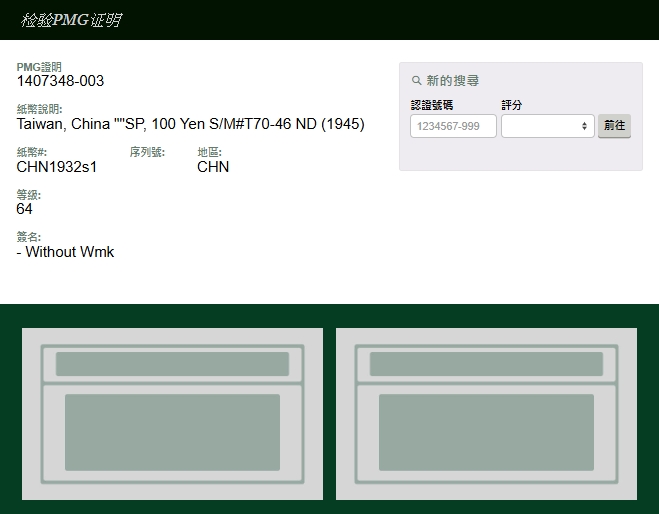Image resolution: width=659 pixels, height=514 pixels.
Task: Click the magnifier icon beside 新的搜尋
Action: (x=416, y=80)
